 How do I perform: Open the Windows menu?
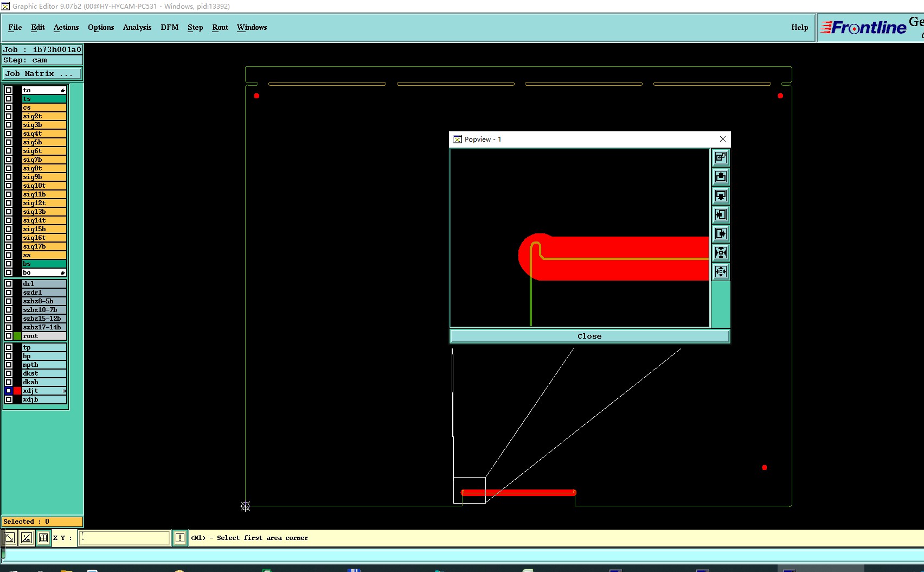click(x=252, y=27)
